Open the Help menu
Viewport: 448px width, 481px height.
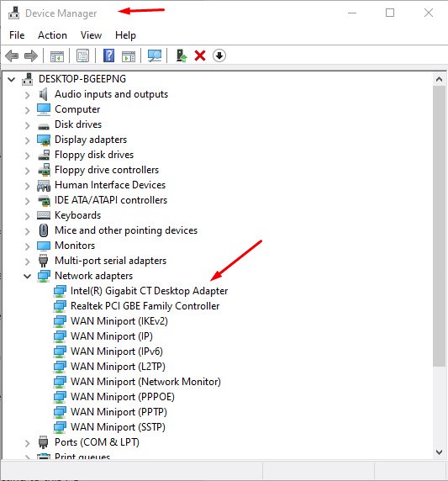(125, 35)
